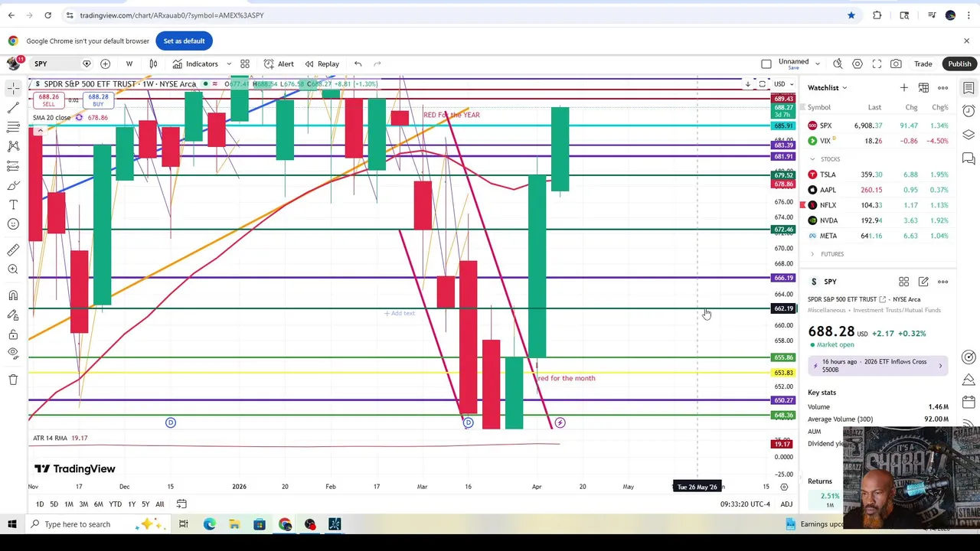Toggle stay in drawing mode
Image resolution: width=980 pixels, height=551 pixels.
pyautogui.click(x=13, y=315)
